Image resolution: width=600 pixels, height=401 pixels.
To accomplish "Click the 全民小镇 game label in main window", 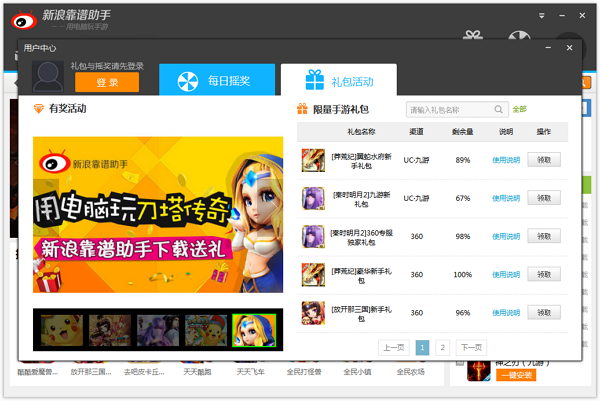I will [x=357, y=372].
